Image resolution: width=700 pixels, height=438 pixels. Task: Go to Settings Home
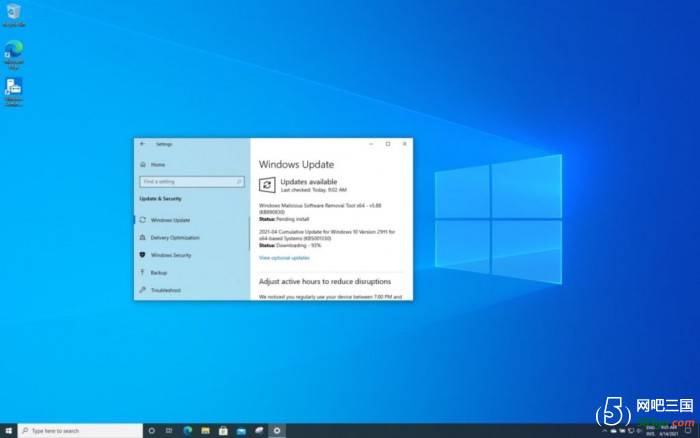tap(153, 164)
